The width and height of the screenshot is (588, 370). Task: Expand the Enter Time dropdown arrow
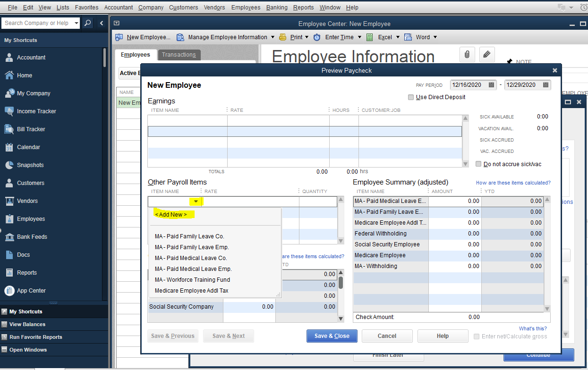click(359, 37)
